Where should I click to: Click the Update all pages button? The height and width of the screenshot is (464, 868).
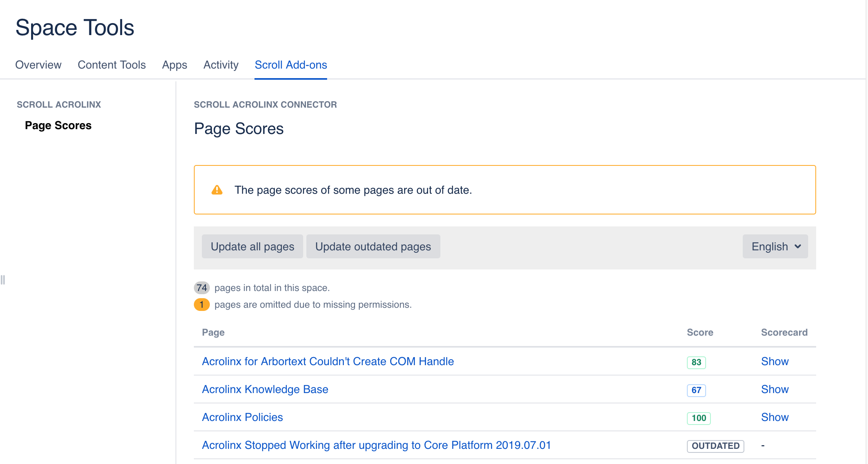pyautogui.click(x=253, y=246)
